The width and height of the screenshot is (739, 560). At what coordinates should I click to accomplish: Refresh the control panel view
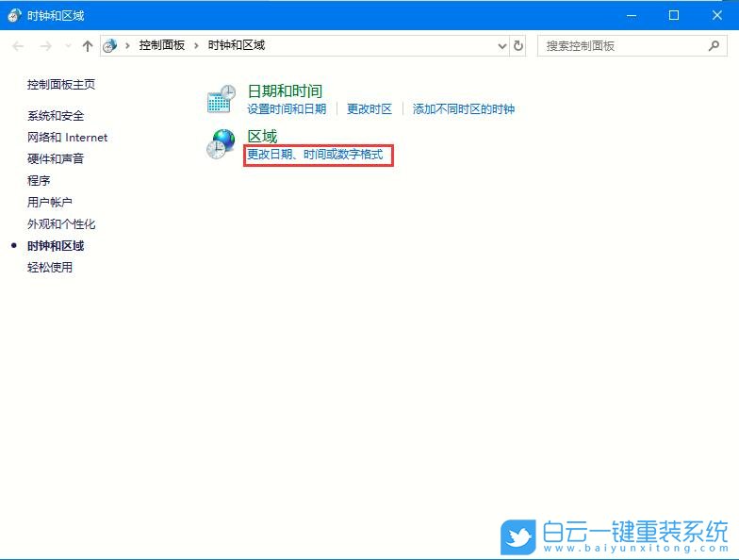(518, 45)
